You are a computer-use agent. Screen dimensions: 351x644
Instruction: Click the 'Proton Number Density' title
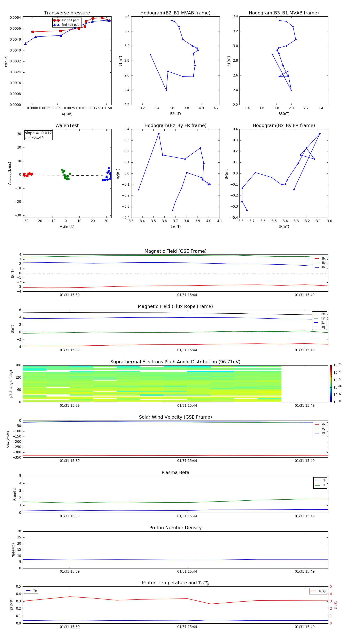[175, 528]
